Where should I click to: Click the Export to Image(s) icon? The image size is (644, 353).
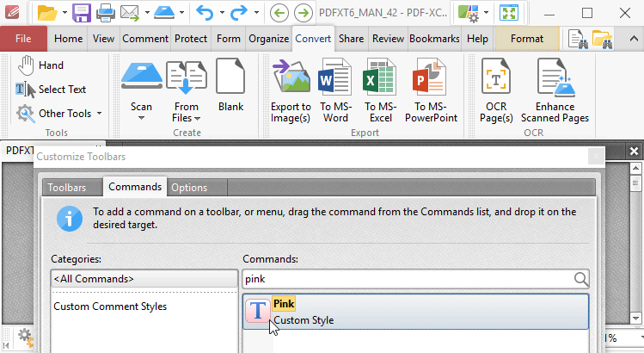point(291,78)
